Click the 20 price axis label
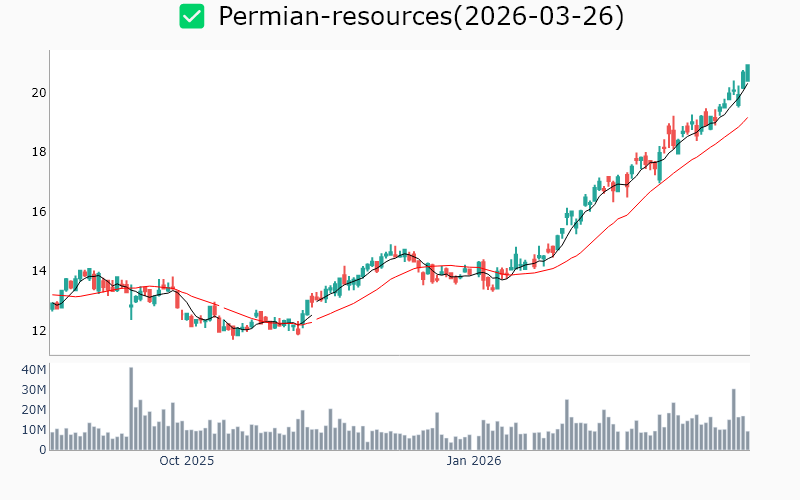Viewport: 800px width, 500px height. pos(38,93)
